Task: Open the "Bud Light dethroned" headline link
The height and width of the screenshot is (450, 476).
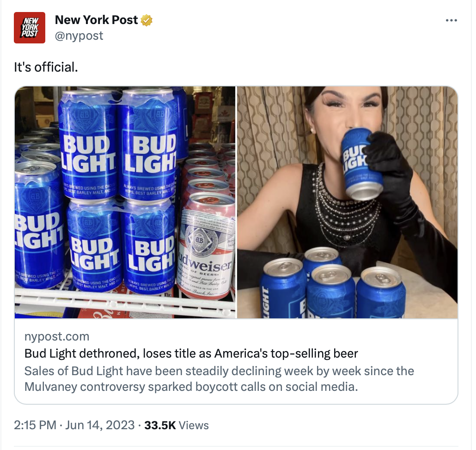Action: pyautogui.click(x=191, y=353)
